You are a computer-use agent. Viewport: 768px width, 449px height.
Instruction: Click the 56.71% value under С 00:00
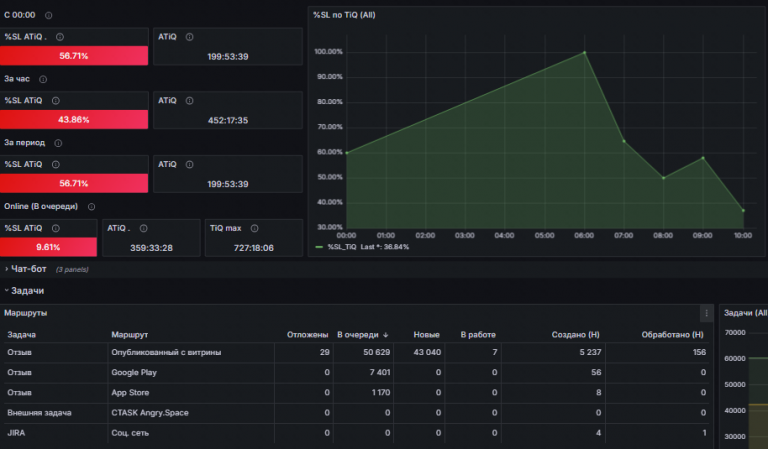pos(74,56)
